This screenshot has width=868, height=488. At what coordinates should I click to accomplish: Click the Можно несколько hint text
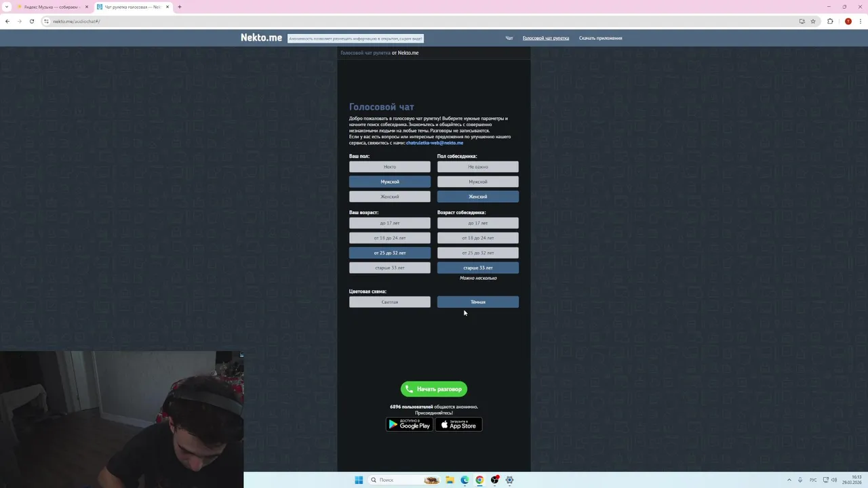point(478,278)
